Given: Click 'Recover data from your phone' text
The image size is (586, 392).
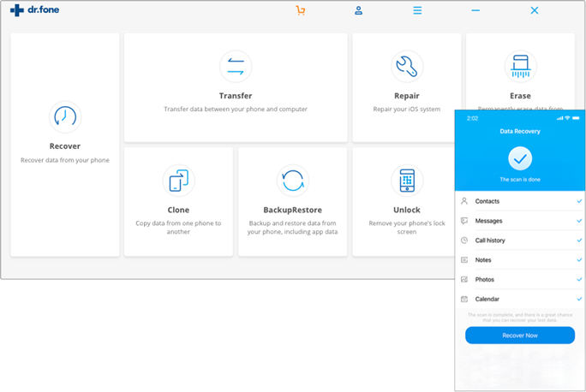Looking at the screenshot, I should coord(65,160).
